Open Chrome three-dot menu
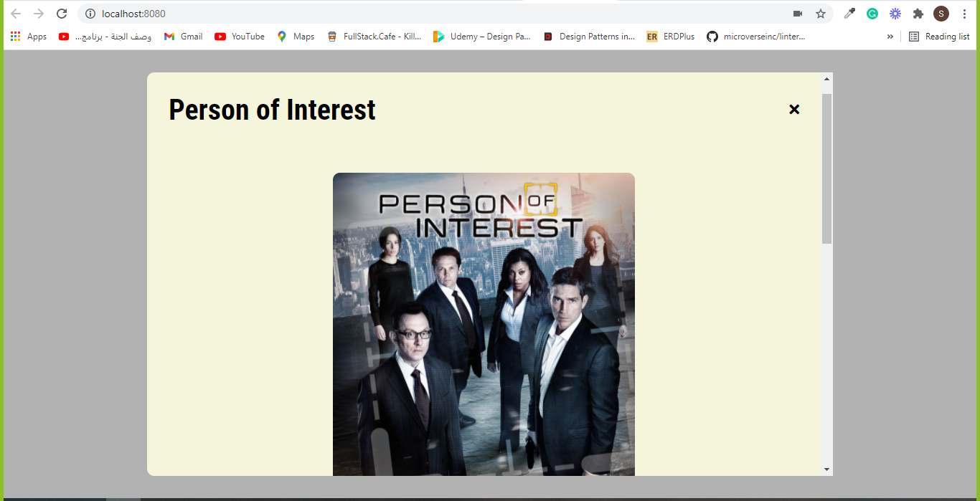This screenshot has height=501, width=980. [x=964, y=14]
